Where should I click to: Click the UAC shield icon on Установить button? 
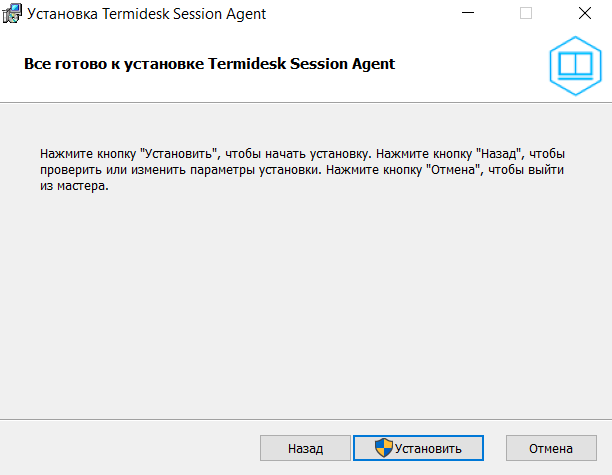[384, 447]
